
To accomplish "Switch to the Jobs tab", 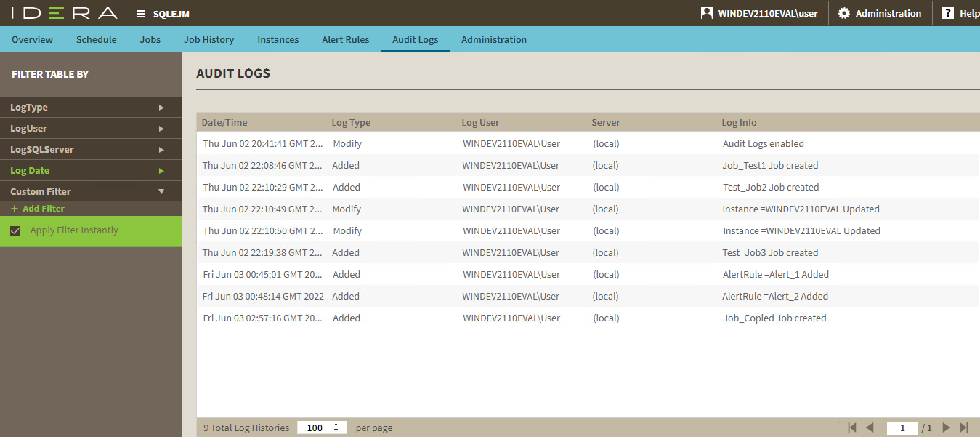I will click(x=150, y=39).
